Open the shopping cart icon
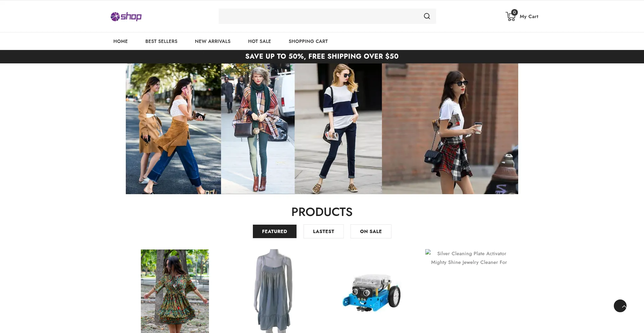Viewport: 644px width, 333px height. pyautogui.click(x=511, y=16)
